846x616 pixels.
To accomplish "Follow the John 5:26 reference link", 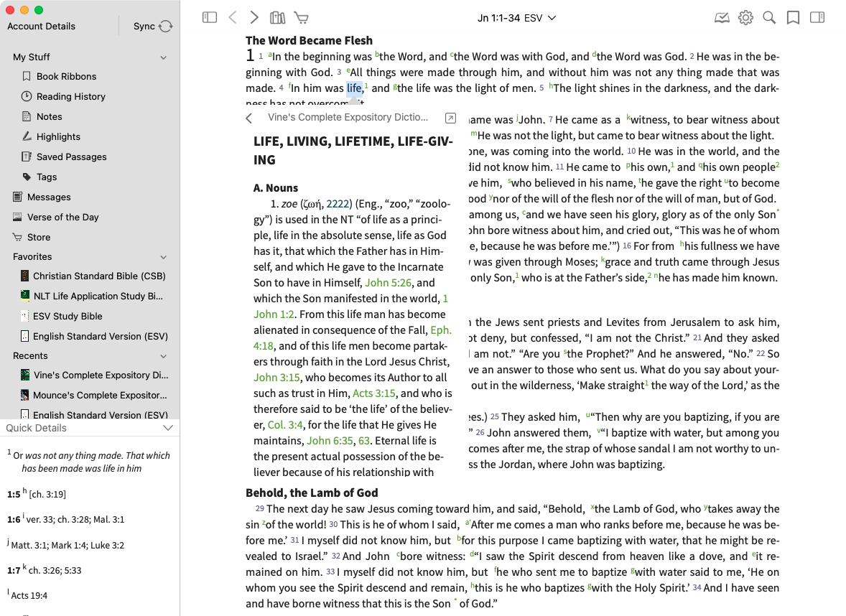I will (388, 283).
